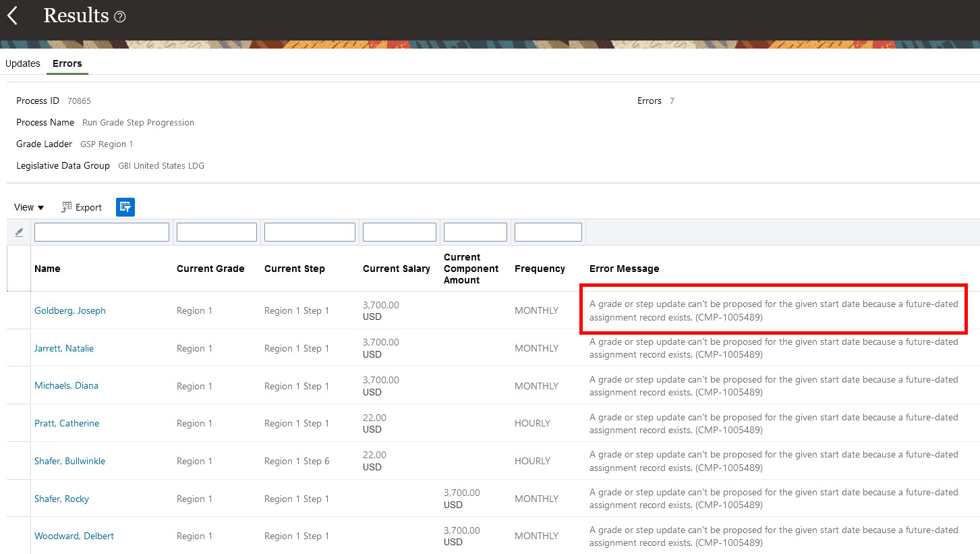Open Shafer, Rocky link
Image resolution: width=980 pixels, height=554 pixels.
[62, 499]
